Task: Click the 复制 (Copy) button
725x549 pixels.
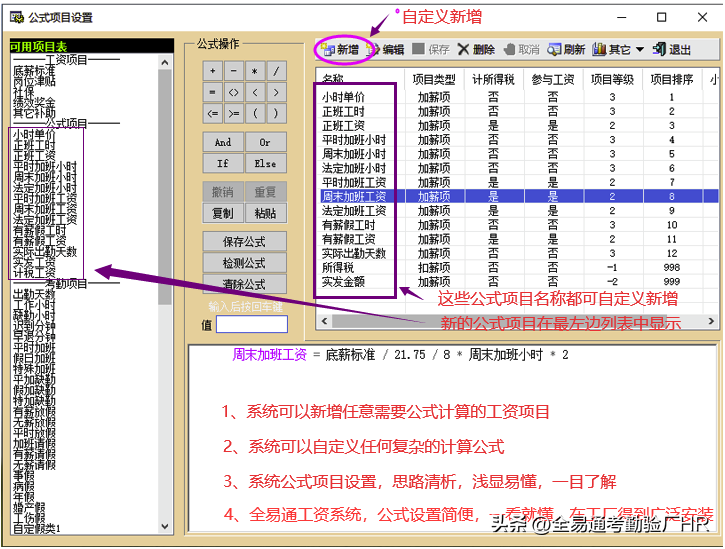Action: 223,213
